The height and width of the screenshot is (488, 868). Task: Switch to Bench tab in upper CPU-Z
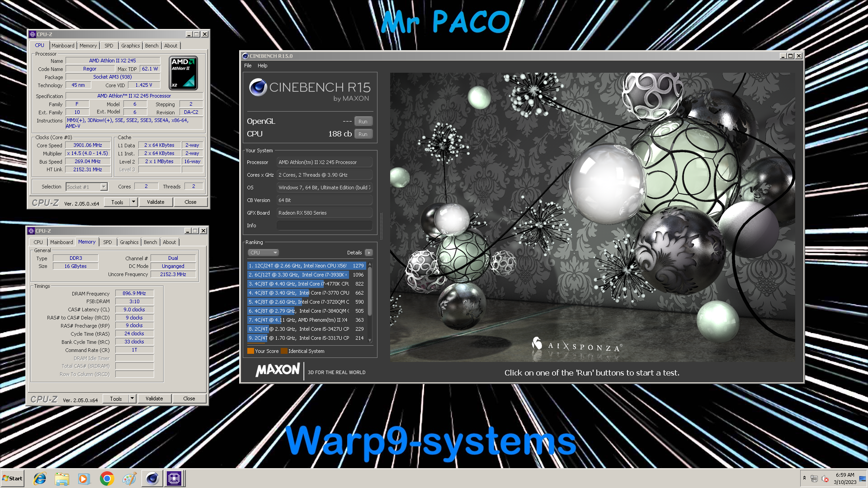pos(152,46)
